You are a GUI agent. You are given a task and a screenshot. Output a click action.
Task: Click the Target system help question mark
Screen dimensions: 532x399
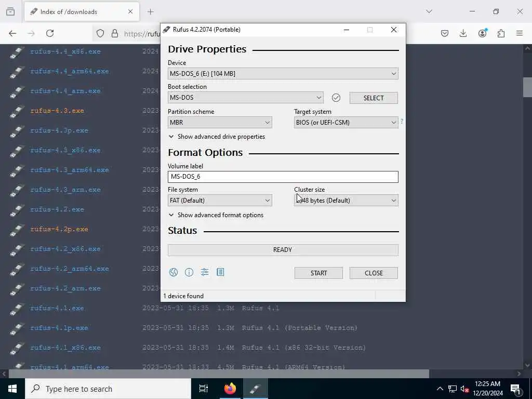tap(402, 121)
